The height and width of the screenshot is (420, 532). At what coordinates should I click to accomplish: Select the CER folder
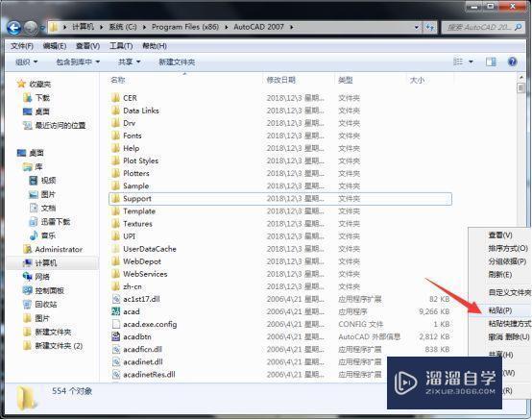(130, 98)
